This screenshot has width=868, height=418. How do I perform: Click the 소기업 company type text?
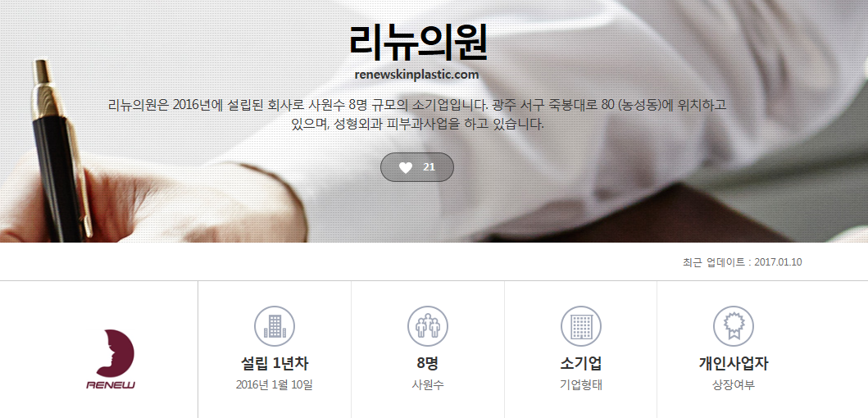(580, 364)
